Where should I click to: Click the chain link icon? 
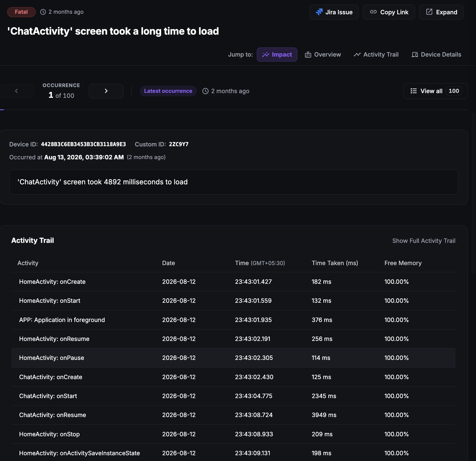(x=373, y=12)
